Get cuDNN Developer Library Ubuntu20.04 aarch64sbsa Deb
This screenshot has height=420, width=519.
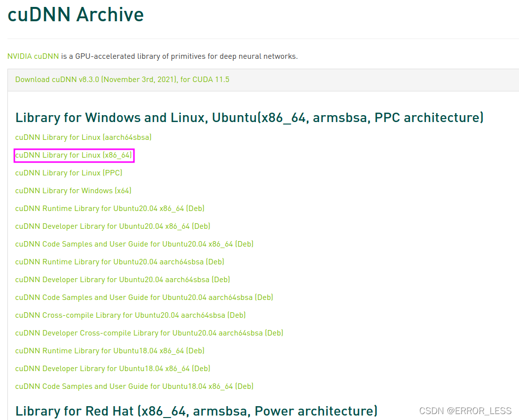pyautogui.click(x=123, y=280)
